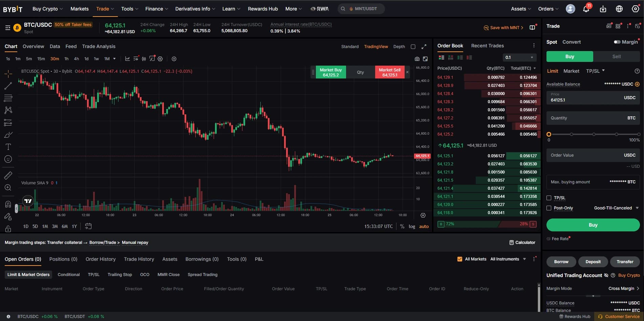
Task: Enable the Post-Only checkbox
Action: (x=549, y=208)
